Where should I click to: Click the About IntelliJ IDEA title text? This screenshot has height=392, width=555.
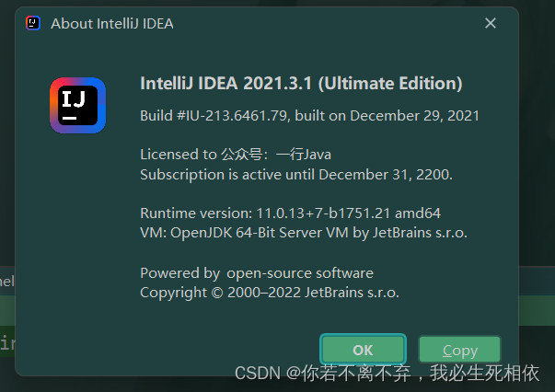coord(111,23)
